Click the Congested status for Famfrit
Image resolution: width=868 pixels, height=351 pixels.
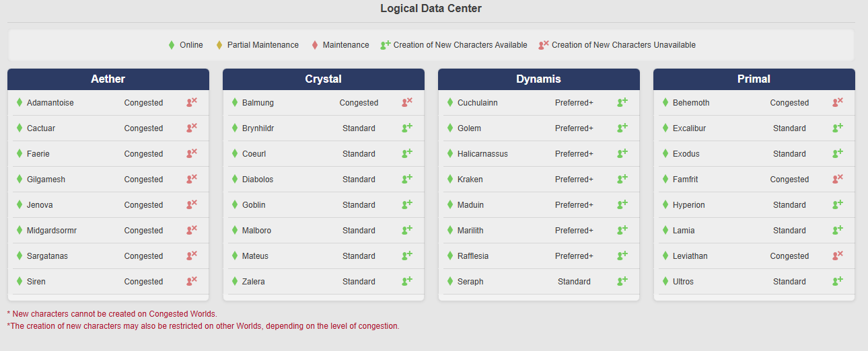[789, 180]
